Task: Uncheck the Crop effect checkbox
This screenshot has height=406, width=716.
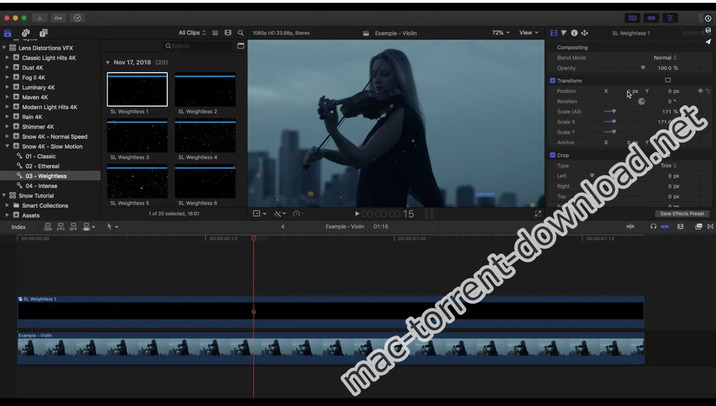Action: point(553,155)
